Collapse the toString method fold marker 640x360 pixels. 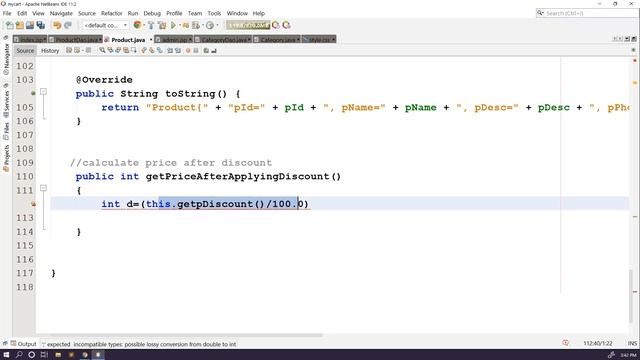coord(43,92)
